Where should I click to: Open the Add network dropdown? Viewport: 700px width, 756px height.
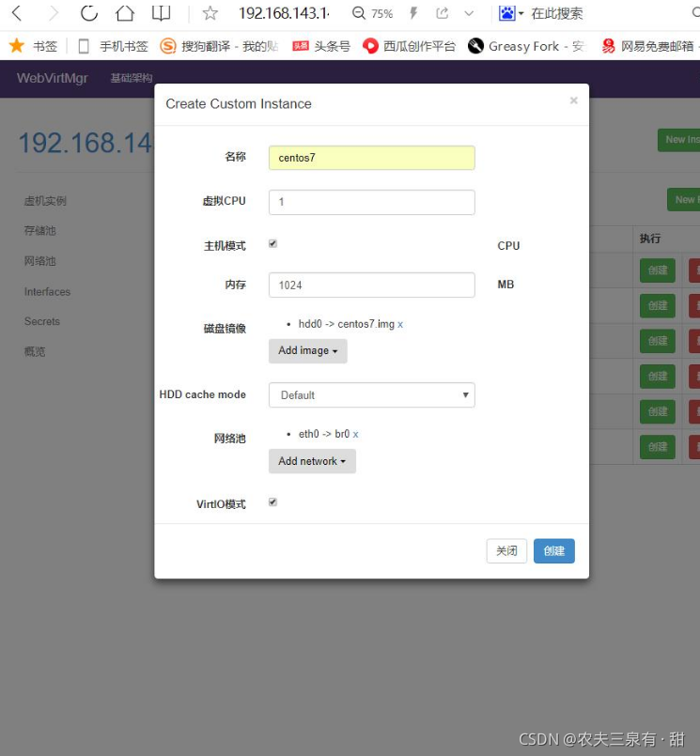[312, 461]
